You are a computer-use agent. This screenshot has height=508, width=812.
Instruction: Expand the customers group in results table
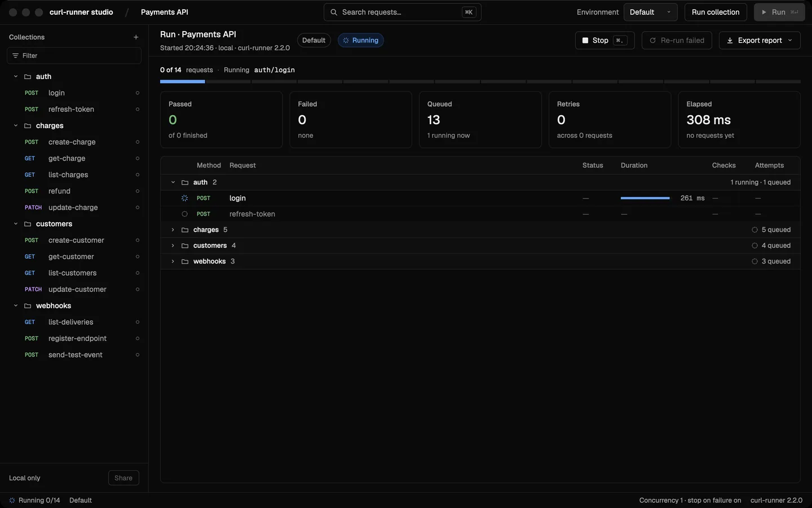(x=173, y=246)
